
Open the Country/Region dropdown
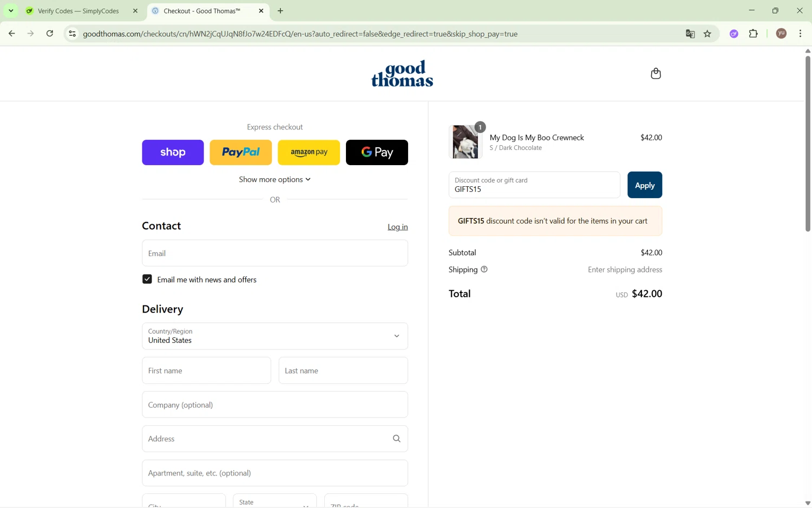(275, 336)
